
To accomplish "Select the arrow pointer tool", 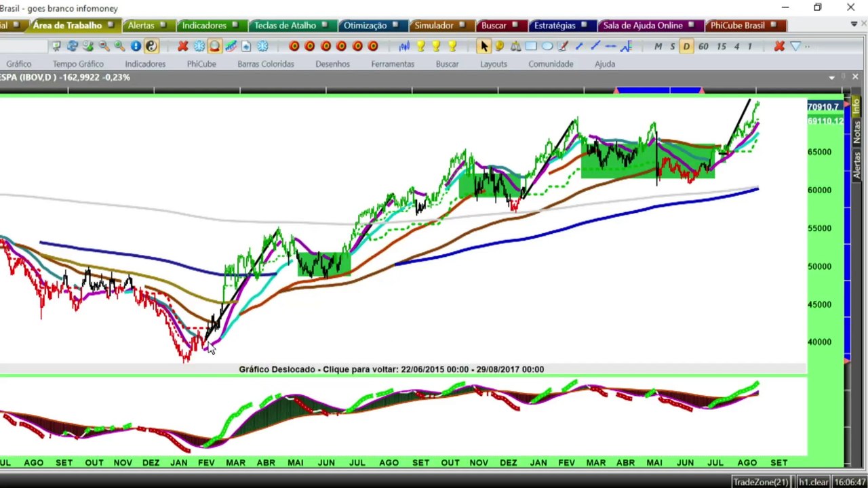I will [484, 46].
